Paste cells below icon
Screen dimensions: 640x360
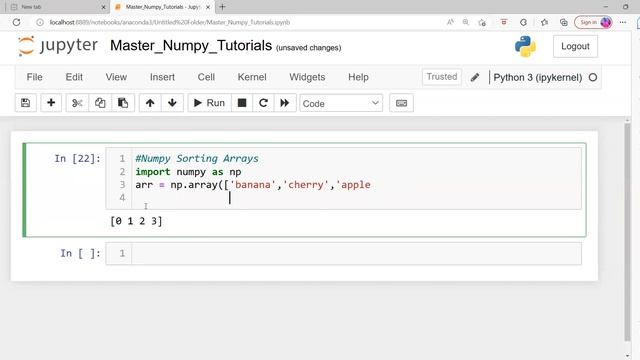click(x=123, y=103)
